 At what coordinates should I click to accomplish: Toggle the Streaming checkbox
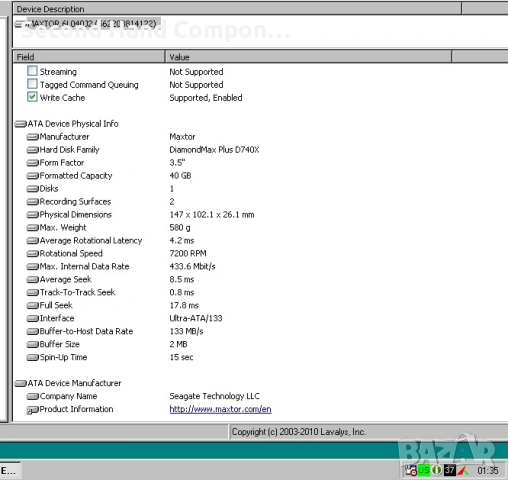pyautogui.click(x=32, y=71)
